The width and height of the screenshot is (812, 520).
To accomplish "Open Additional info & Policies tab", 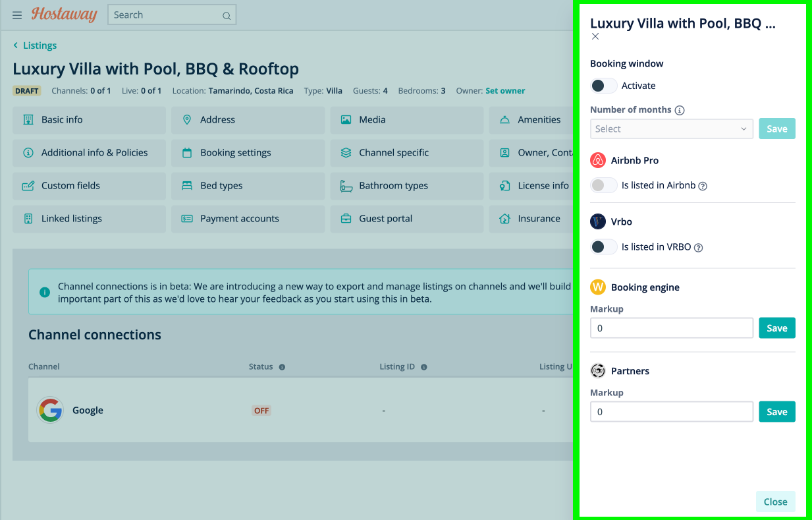I will 90,153.
